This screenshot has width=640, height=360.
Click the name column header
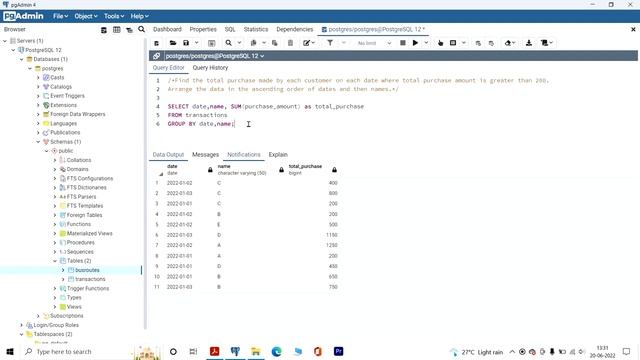(x=251, y=169)
